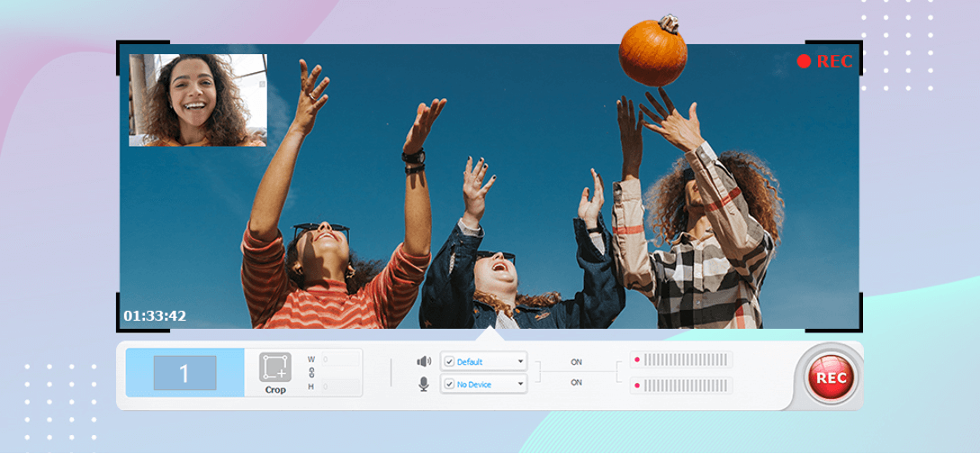Click the microphone icon
Screen dimensions: 980x454
(x=424, y=384)
